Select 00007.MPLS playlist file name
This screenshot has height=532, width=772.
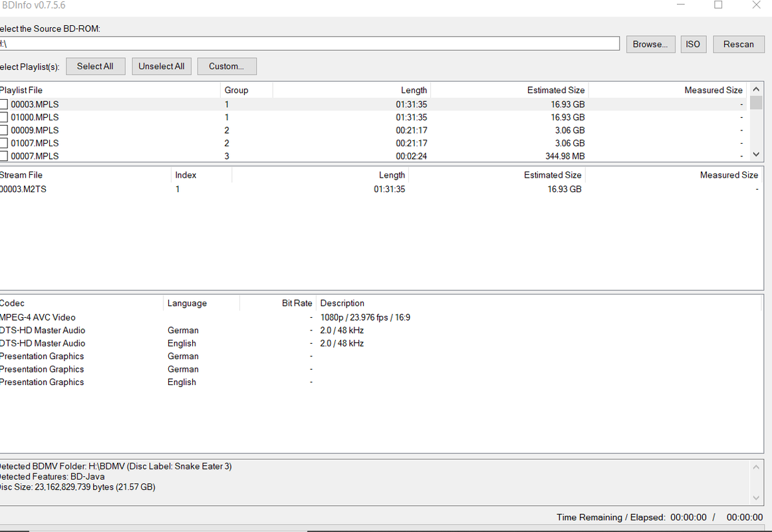click(35, 156)
